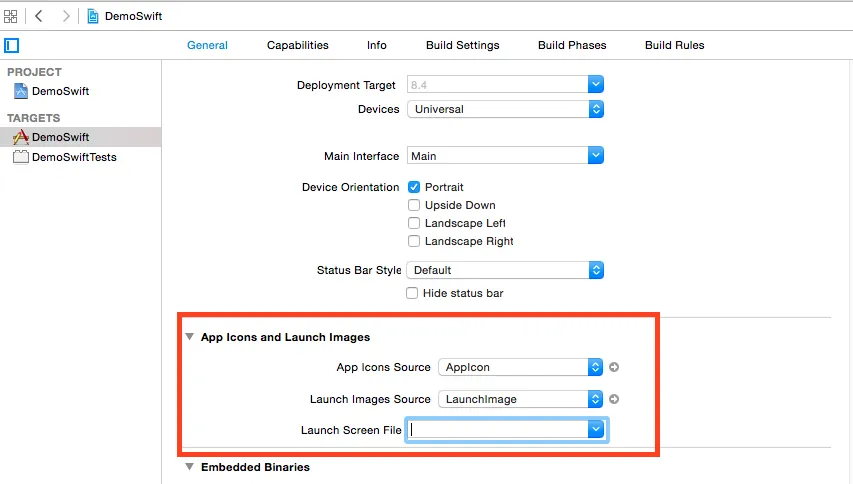853x484 pixels.
Task: Go forward with the right arrow
Action: tap(66, 16)
